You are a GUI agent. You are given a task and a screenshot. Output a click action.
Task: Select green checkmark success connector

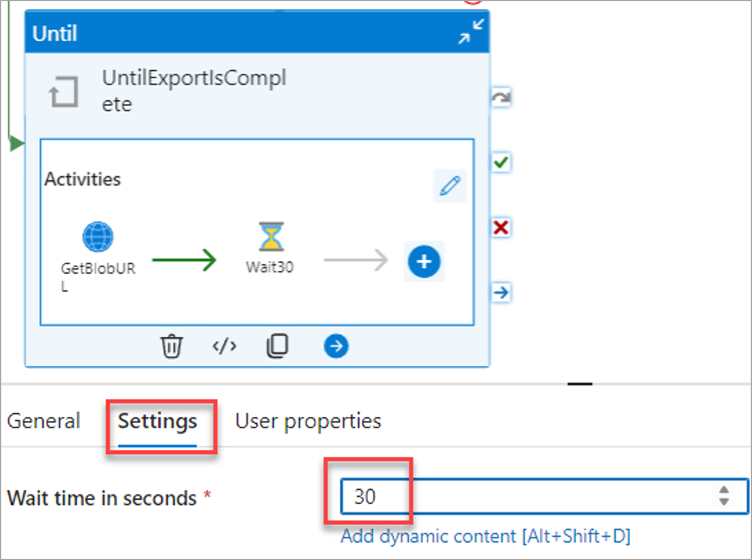coord(501,162)
